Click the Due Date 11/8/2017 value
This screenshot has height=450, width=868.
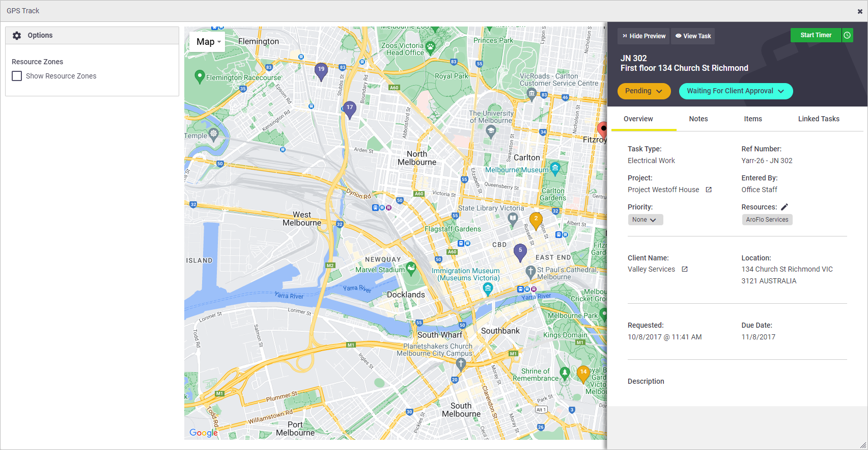click(x=758, y=337)
